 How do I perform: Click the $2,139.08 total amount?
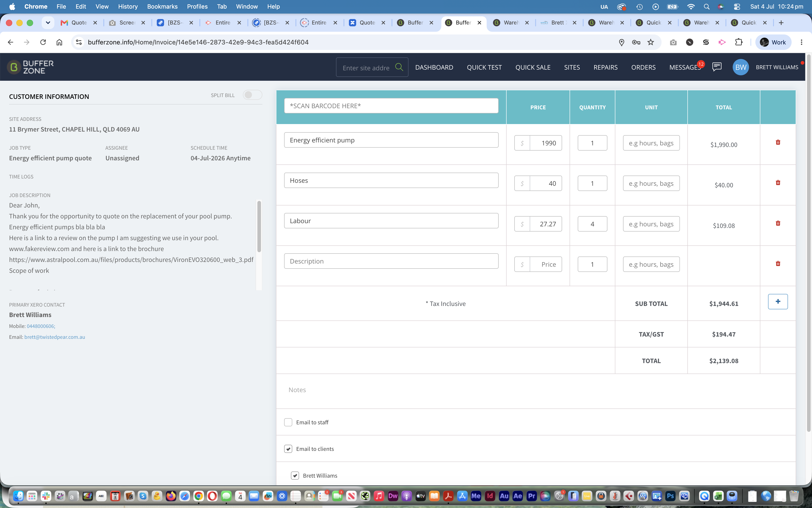tap(723, 361)
